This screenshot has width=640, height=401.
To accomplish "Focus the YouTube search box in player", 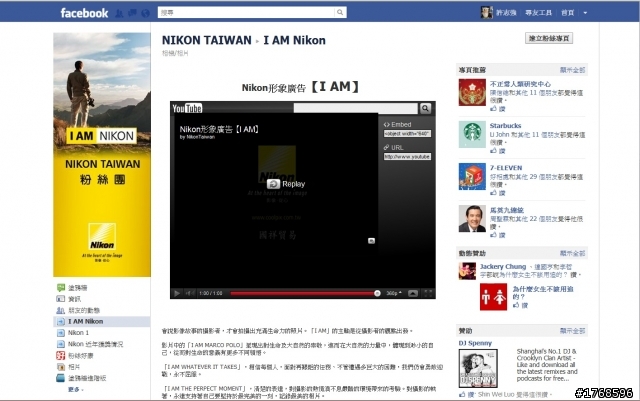I will coord(356,108).
